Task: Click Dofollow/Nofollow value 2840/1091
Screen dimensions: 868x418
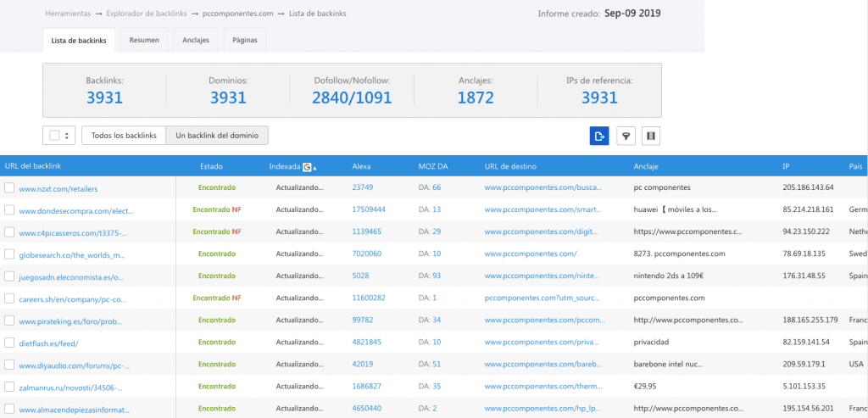Action: (x=352, y=98)
